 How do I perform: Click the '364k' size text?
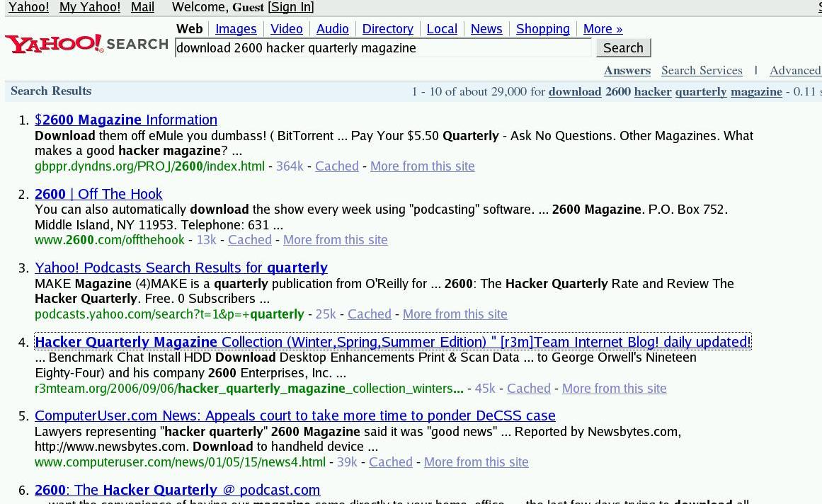click(x=290, y=166)
